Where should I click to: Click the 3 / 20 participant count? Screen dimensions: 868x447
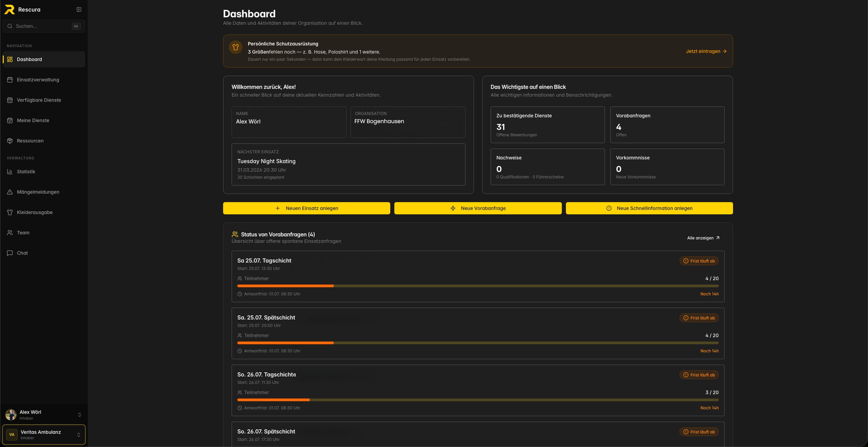pos(712,392)
